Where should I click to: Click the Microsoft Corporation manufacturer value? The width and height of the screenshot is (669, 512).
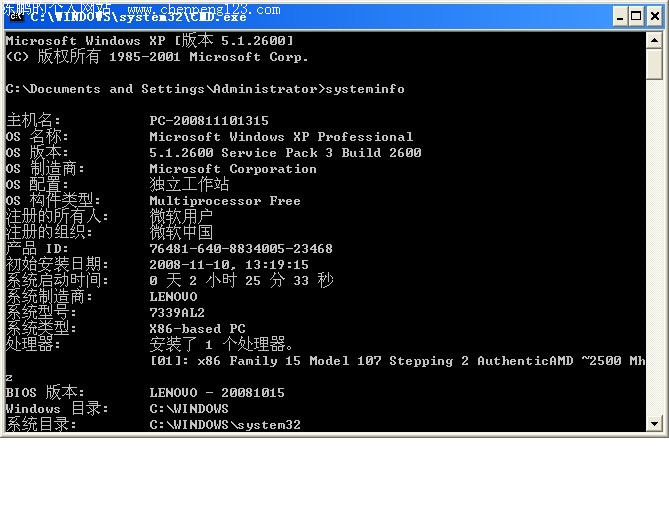233,169
